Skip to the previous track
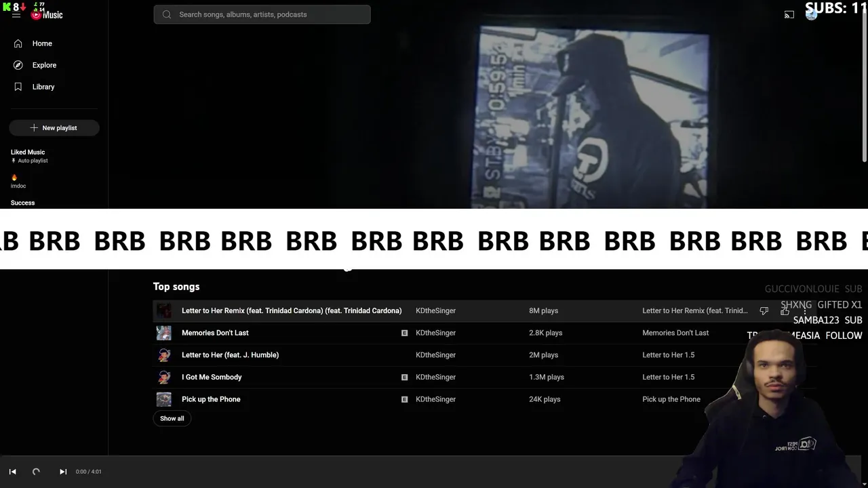 (x=12, y=472)
